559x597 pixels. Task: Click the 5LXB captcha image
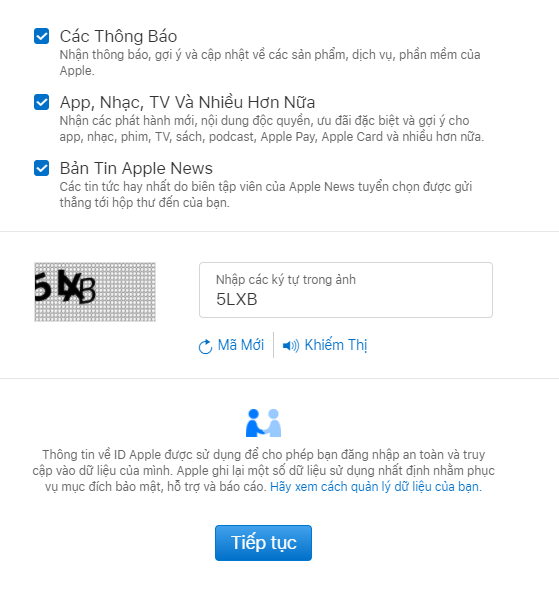coord(95,292)
